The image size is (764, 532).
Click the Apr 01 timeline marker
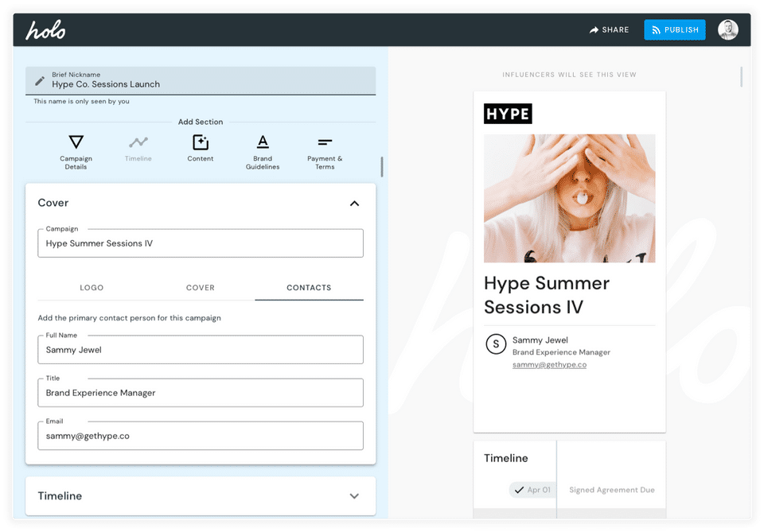click(532, 490)
